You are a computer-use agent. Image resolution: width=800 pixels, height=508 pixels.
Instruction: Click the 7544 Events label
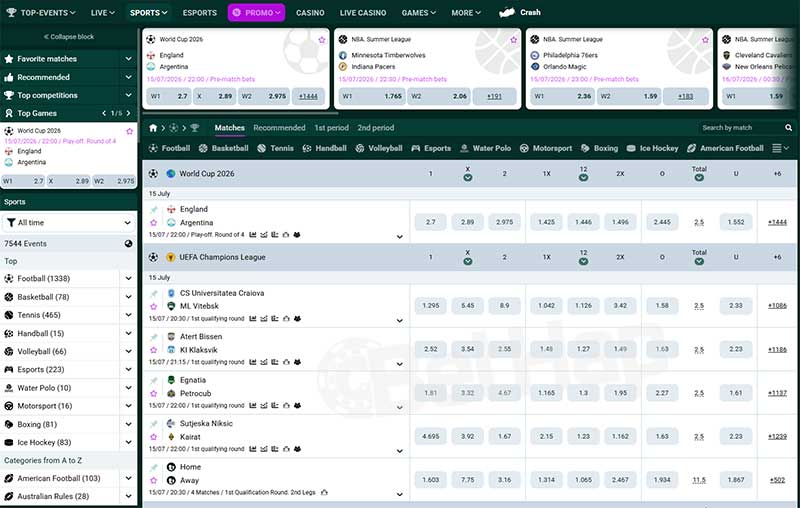click(26, 244)
